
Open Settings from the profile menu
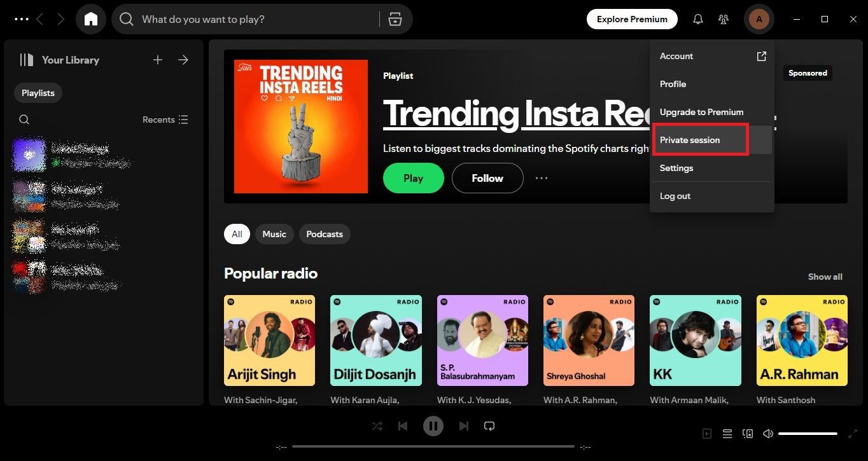pyautogui.click(x=712, y=168)
